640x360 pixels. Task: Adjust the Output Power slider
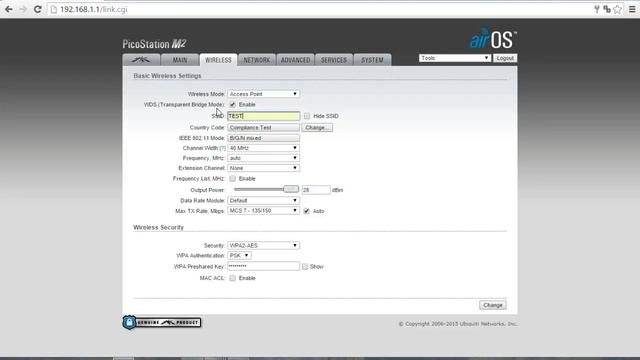point(291,189)
